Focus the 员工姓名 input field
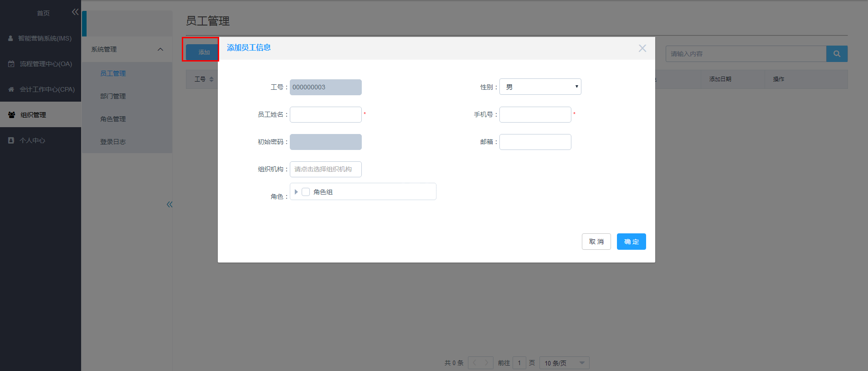The width and height of the screenshot is (868, 371). 326,114
